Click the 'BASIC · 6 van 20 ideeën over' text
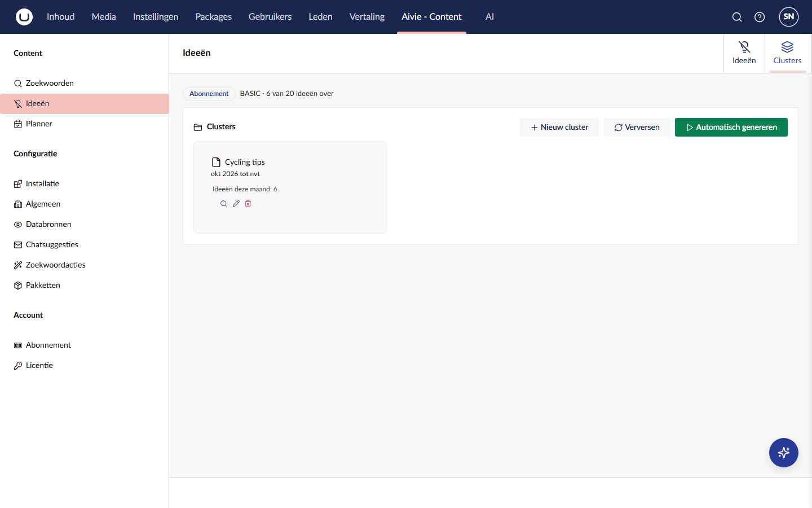The width and height of the screenshot is (812, 508). (286, 94)
